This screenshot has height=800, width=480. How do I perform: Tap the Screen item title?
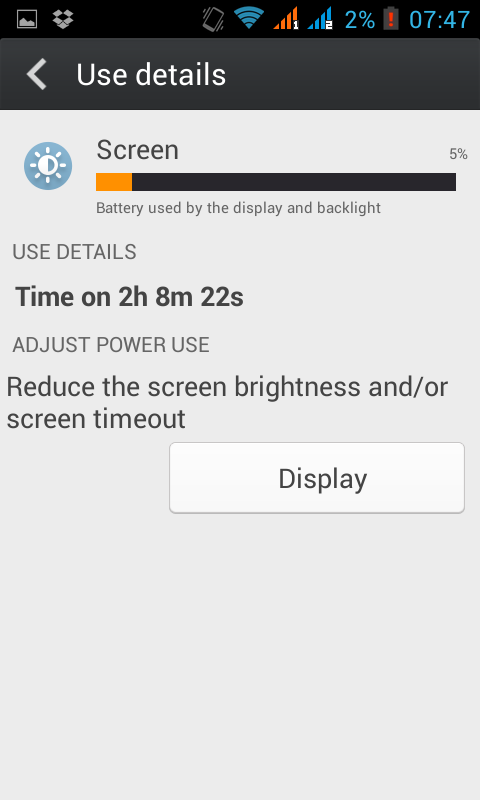pyautogui.click(x=138, y=150)
